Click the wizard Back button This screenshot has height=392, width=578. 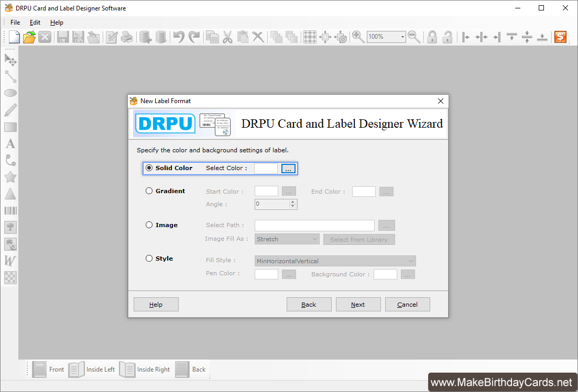click(x=309, y=305)
